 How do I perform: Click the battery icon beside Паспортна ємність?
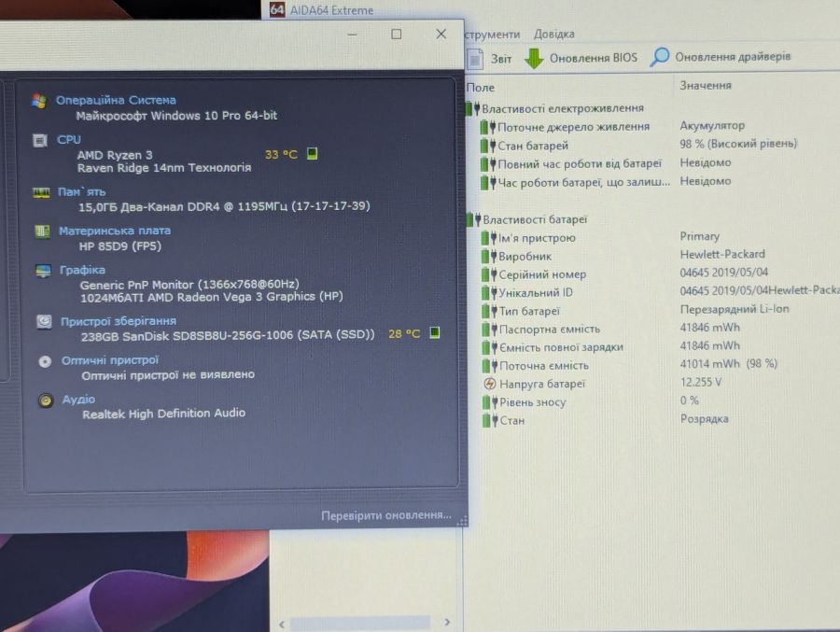(x=489, y=330)
